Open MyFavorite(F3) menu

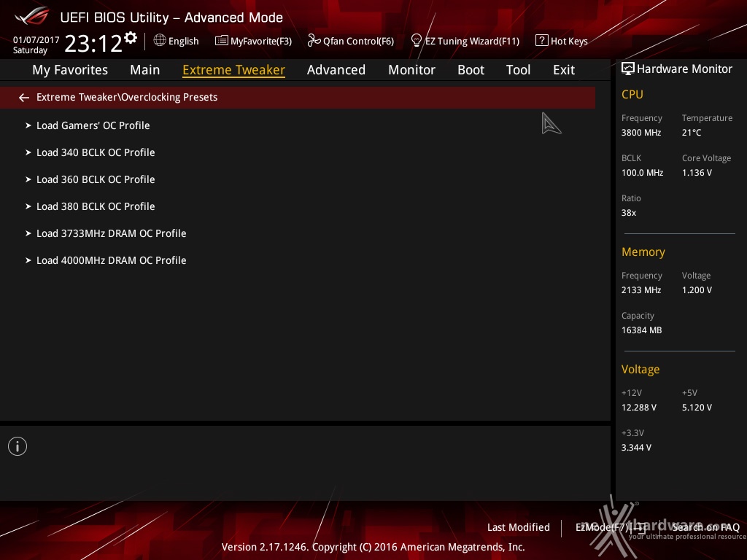[x=261, y=42]
